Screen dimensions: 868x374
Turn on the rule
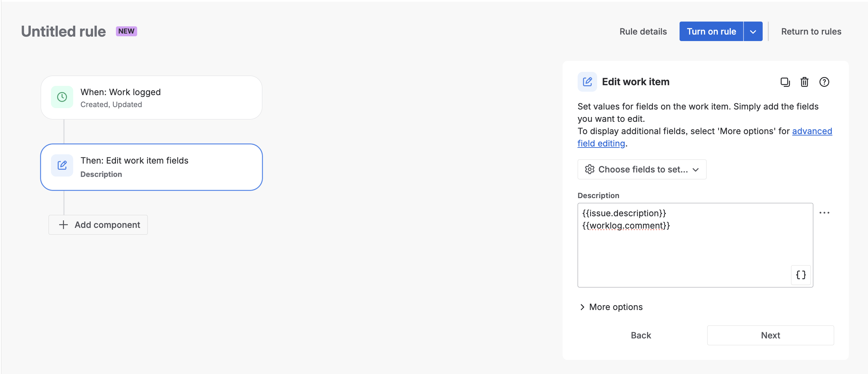[711, 31]
